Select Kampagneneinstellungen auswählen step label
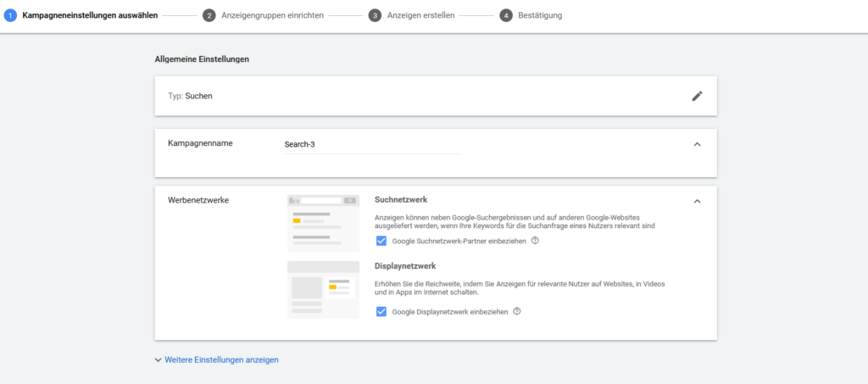Image resolution: width=868 pixels, height=384 pixels. pos(89,15)
